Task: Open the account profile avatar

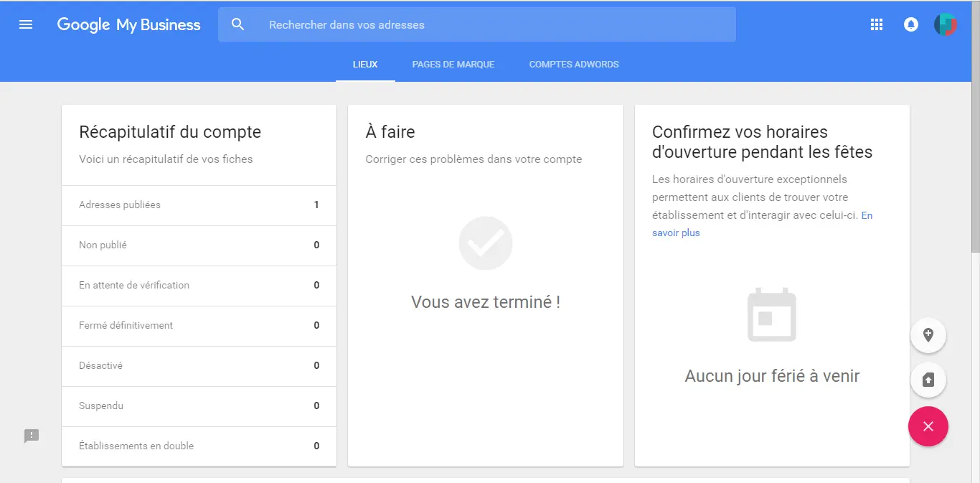Action: tap(945, 24)
